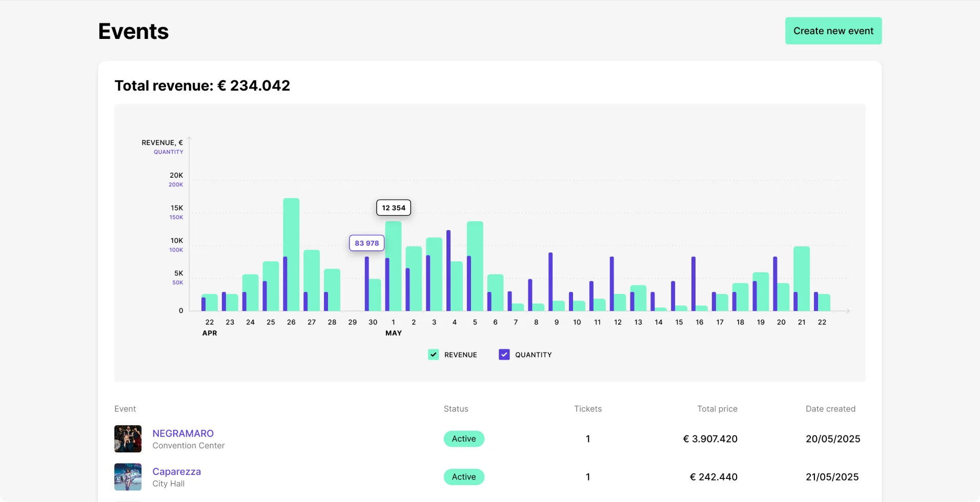
Task: Click the 20K revenue axis label
Action: 176,175
